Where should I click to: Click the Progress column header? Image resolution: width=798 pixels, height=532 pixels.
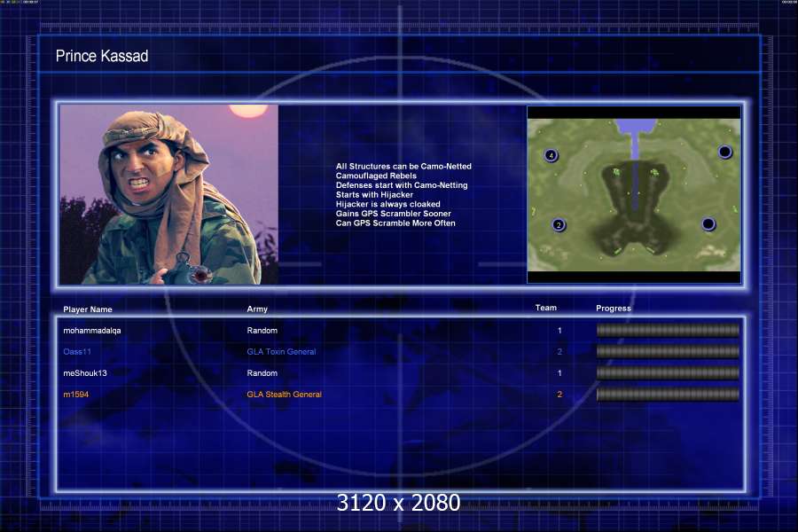tap(614, 309)
